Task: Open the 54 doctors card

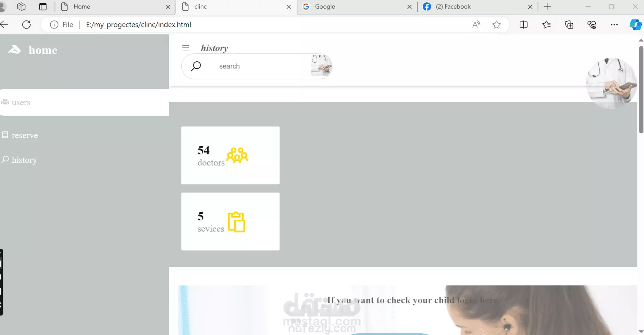Action: [230, 155]
